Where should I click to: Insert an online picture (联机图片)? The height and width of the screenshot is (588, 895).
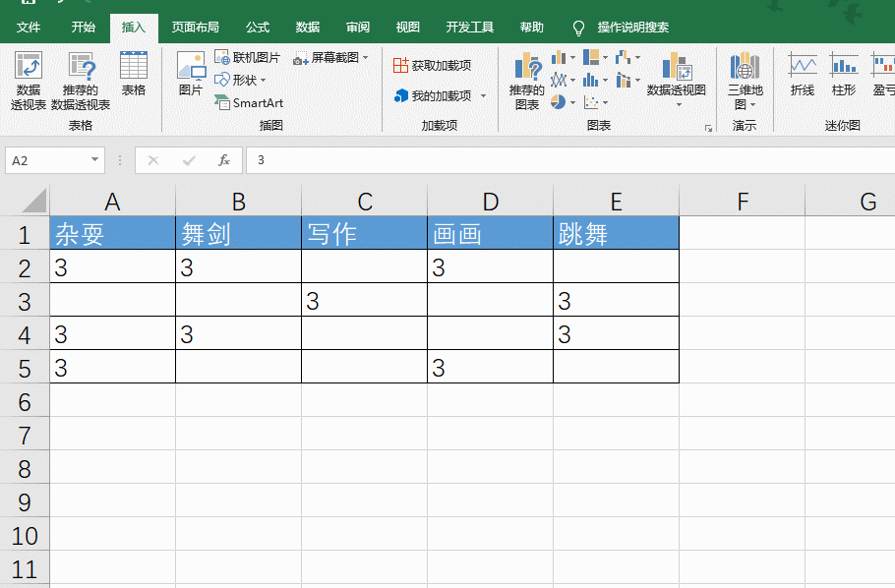point(247,56)
